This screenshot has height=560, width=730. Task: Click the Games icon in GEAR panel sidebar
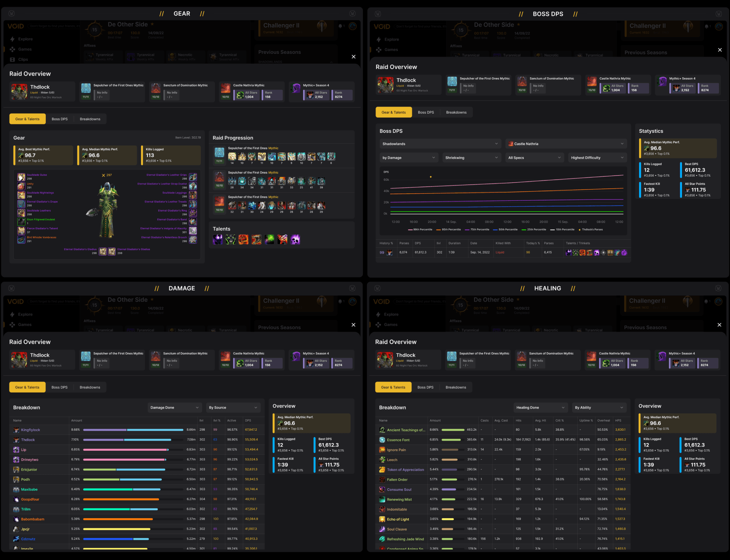(12, 49)
